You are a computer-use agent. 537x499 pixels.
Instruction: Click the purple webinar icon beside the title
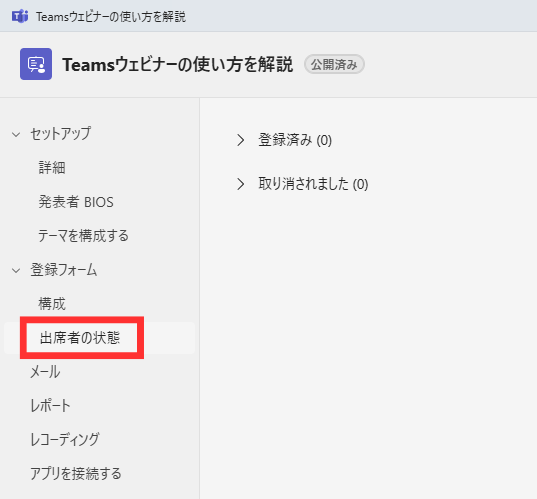point(36,64)
